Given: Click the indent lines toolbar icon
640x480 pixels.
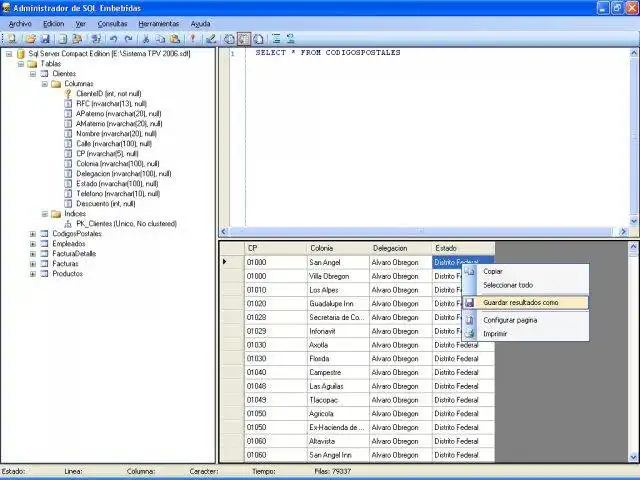Looking at the screenshot, I should coord(276,39).
